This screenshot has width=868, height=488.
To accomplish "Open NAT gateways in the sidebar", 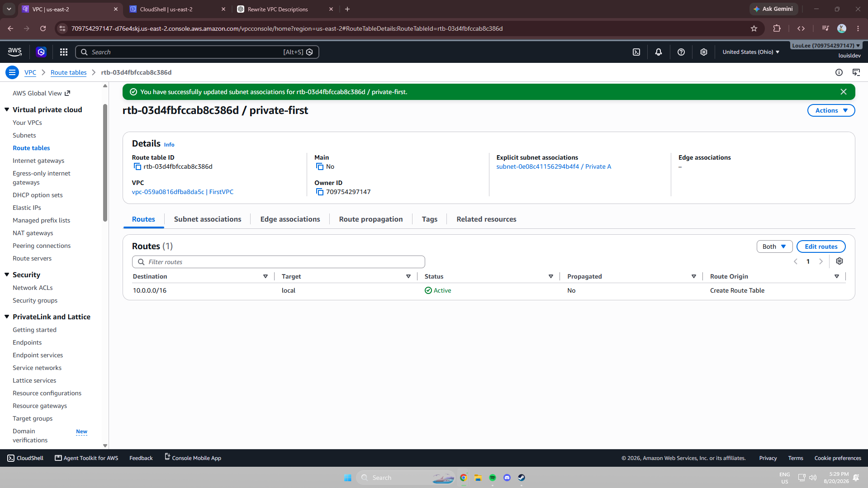I will [33, 233].
